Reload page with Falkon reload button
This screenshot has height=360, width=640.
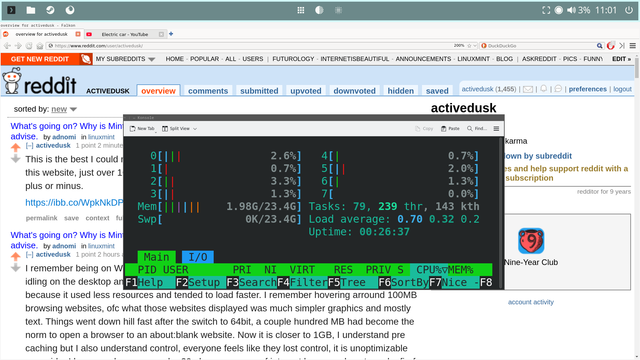[x=29, y=46]
